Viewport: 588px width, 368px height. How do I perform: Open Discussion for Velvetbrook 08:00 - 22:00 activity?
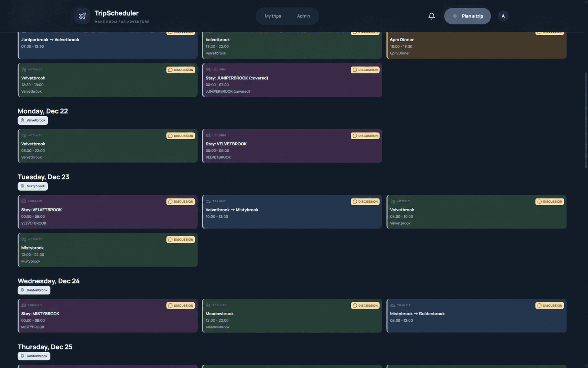click(181, 136)
